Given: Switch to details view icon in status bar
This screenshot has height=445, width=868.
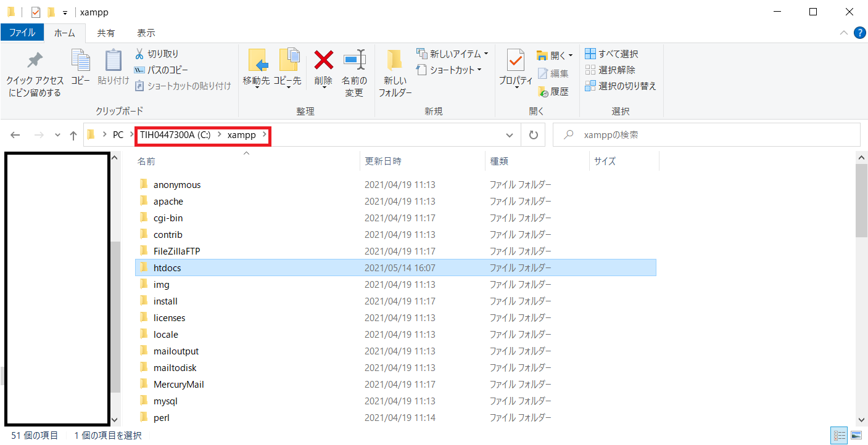Looking at the screenshot, I should pyautogui.click(x=839, y=436).
